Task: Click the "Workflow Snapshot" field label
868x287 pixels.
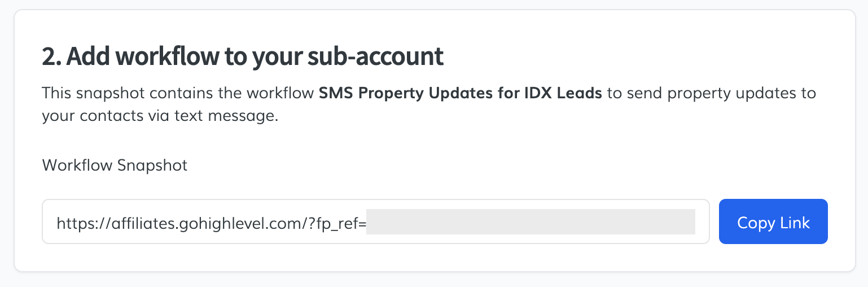Action: point(115,166)
